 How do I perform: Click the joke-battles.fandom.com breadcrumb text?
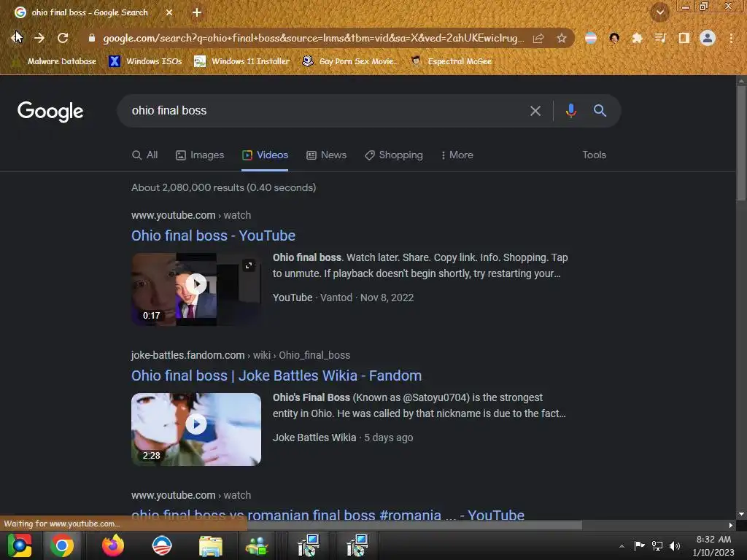(x=187, y=355)
